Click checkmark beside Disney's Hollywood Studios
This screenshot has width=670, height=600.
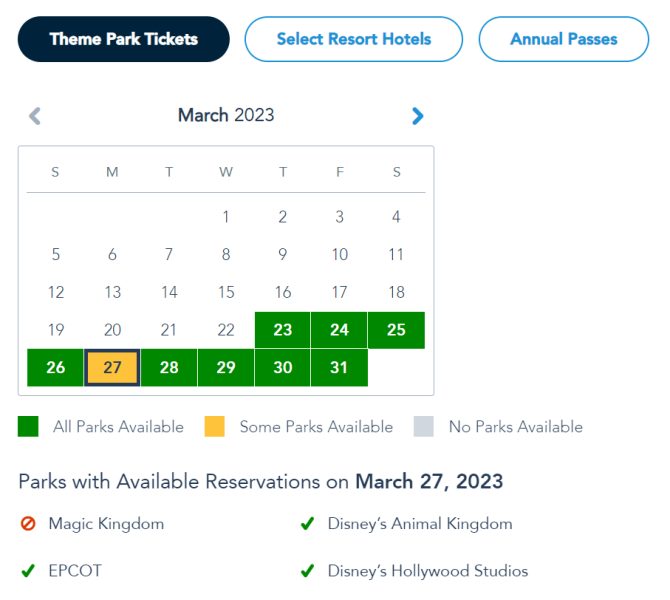pos(308,572)
